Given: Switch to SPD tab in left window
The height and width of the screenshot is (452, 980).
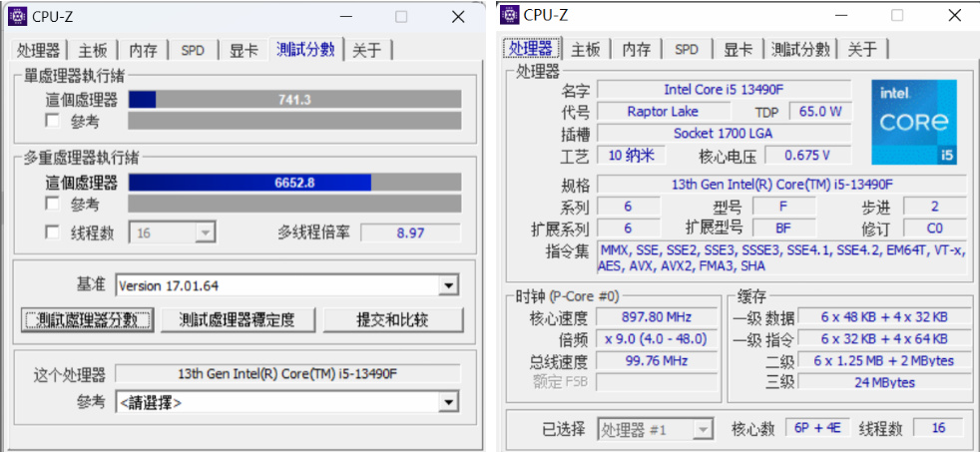Looking at the screenshot, I should coord(193,51).
